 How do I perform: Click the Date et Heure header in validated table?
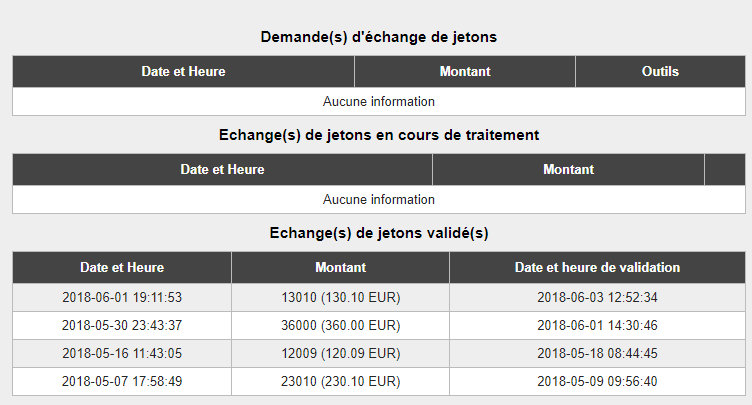(122, 267)
